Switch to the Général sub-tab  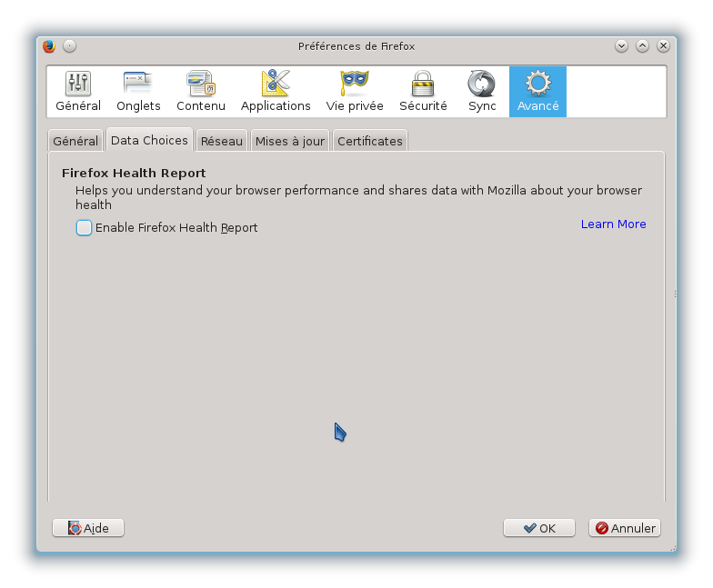[75, 141]
